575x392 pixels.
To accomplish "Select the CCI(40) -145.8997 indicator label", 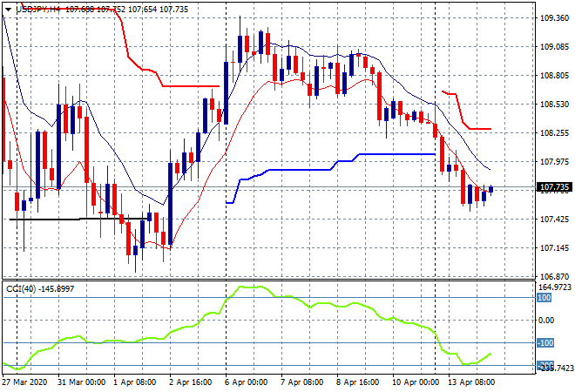I will coord(40,289).
